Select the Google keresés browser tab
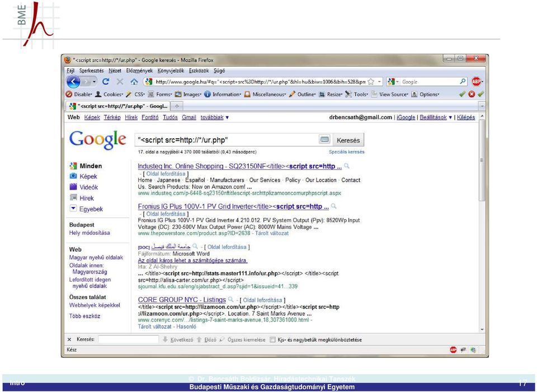This screenshot has width=537, height=392. 118,106
